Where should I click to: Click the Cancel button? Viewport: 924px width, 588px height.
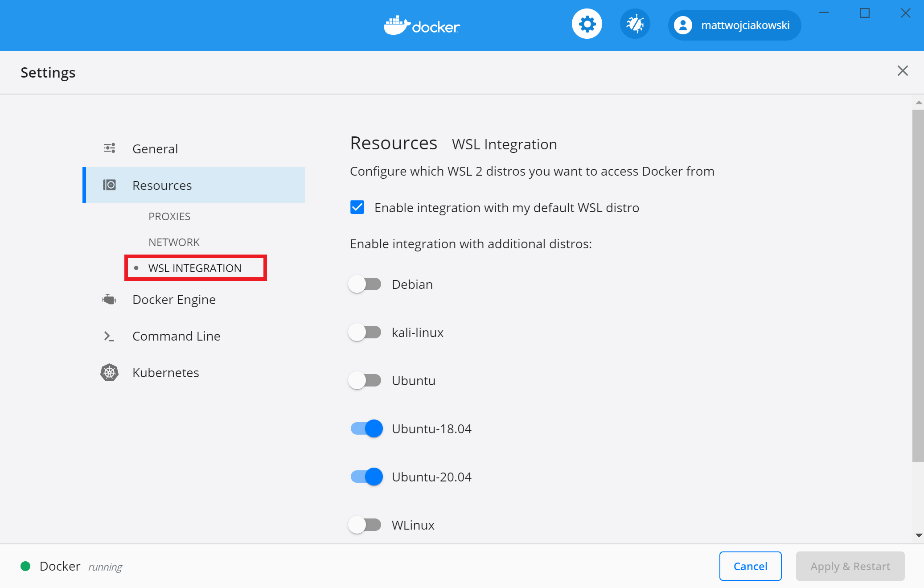(x=750, y=567)
